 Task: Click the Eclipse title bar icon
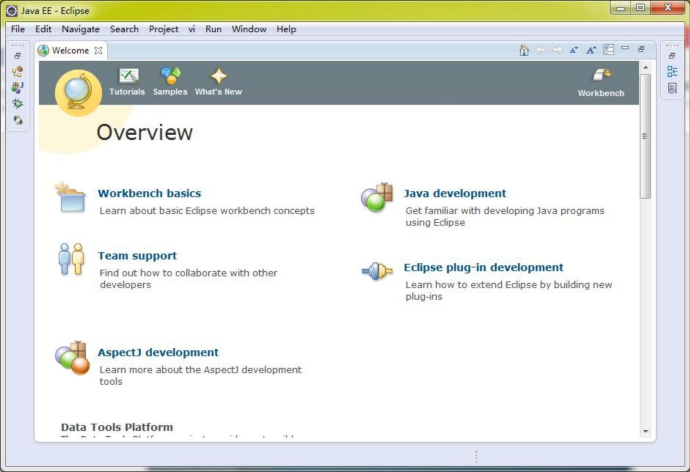pos(12,11)
